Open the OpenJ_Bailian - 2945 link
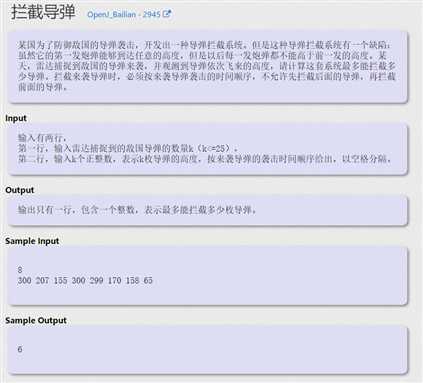The height and width of the screenshot is (383, 423). tap(129, 14)
